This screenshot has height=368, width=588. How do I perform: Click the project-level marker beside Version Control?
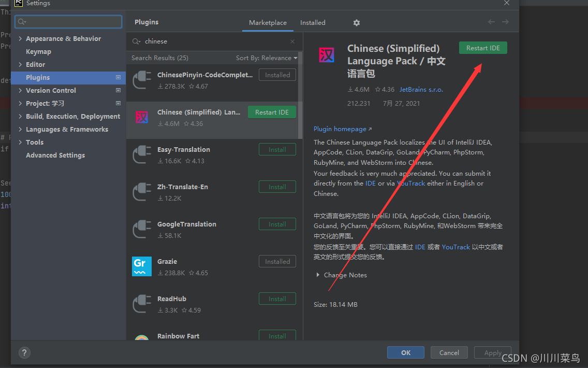coord(118,90)
